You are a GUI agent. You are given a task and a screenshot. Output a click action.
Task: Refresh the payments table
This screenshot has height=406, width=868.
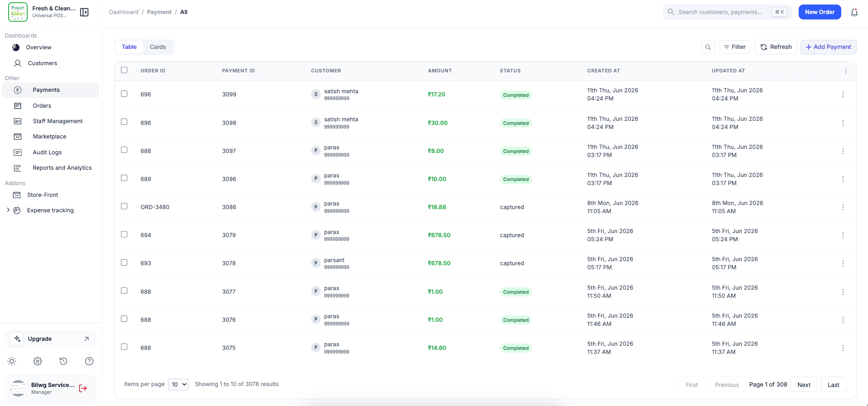776,47
